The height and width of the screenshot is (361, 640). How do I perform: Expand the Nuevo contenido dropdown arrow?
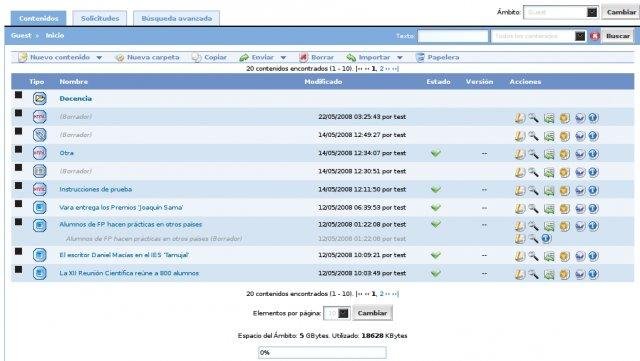pyautogui.click(x=99, y=58)
